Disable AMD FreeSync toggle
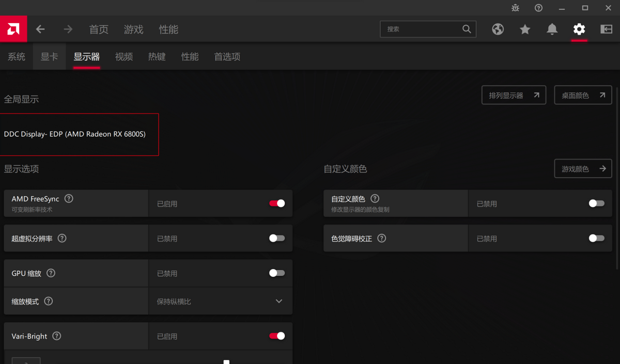 click(x=277, y=203)
